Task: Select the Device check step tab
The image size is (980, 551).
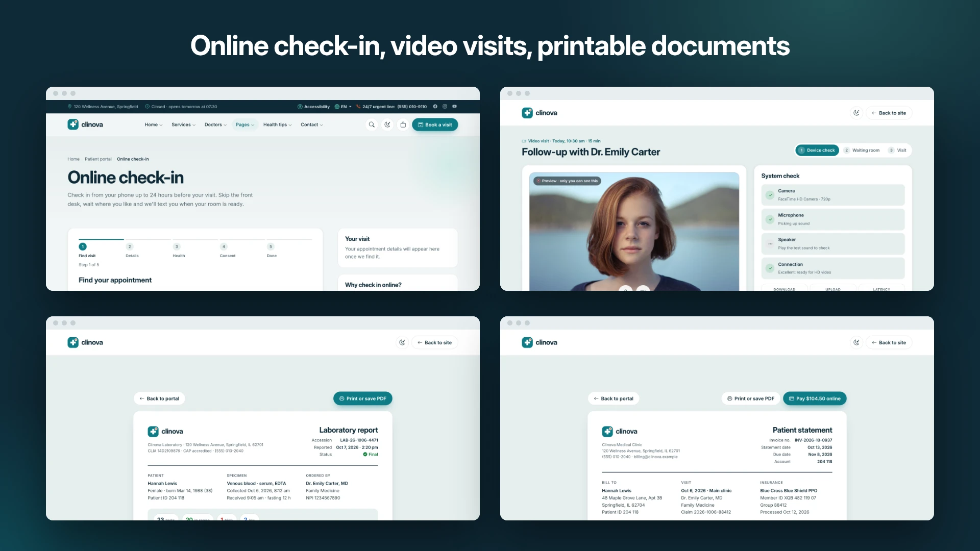Action: click(x=817, y=150)
